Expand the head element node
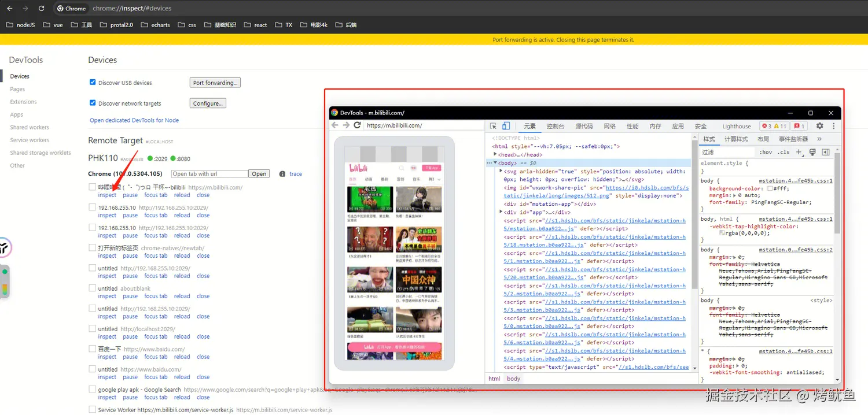Image resolution: width=868 pixels, height=415 pixels. click(x=495, y=154)
